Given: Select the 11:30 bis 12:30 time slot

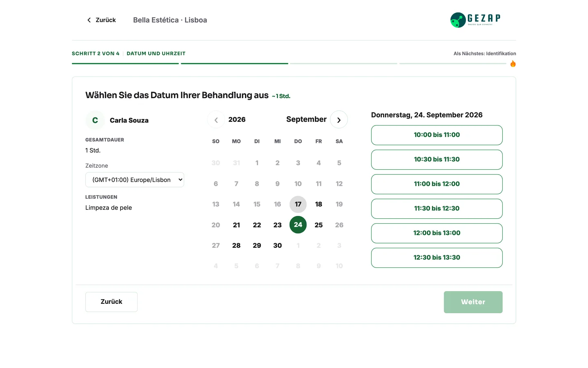Looking at the screenshot, I should tap(437, 209).
